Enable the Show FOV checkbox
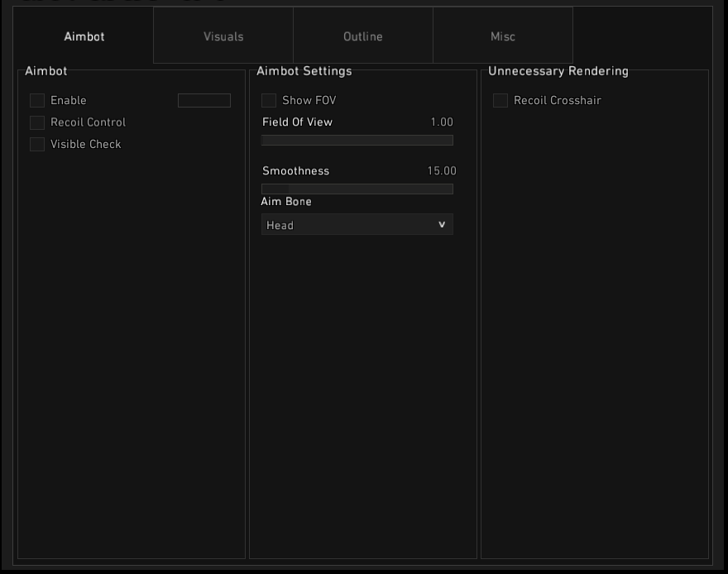 269,101
